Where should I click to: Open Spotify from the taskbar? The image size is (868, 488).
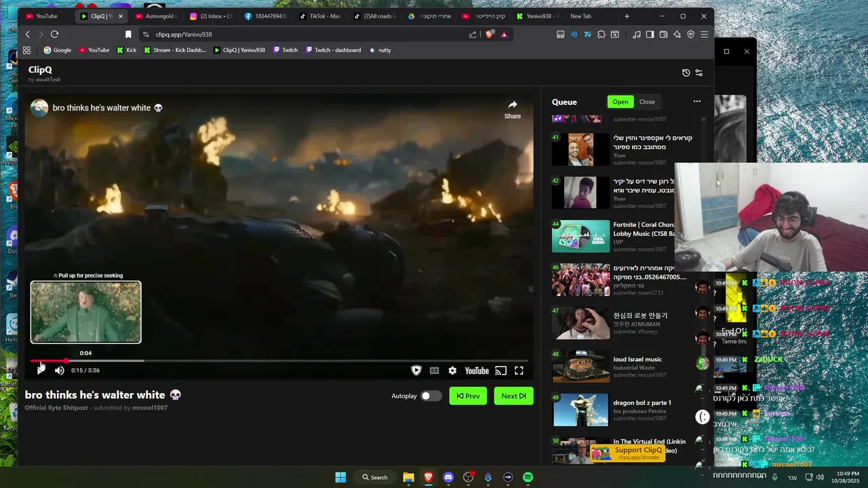coord(528,477)
